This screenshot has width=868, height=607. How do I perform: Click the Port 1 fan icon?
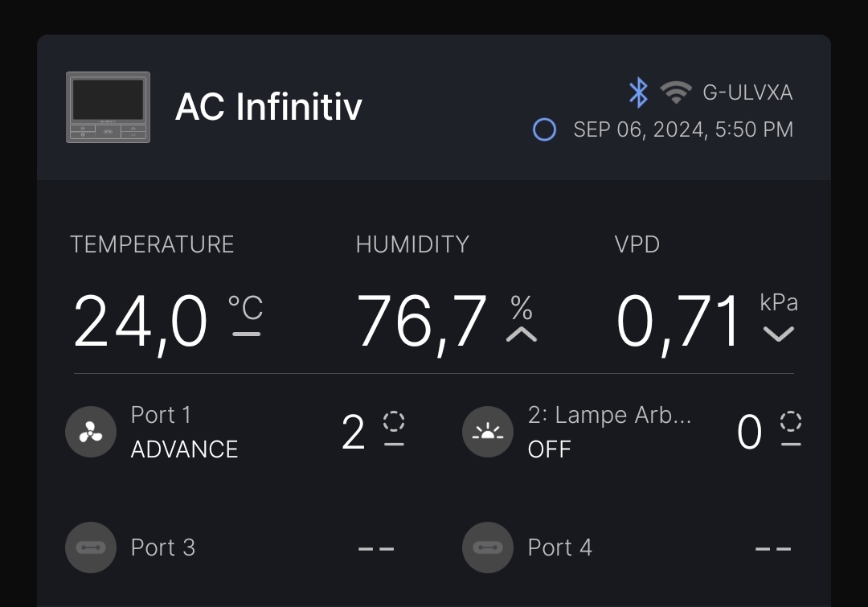(91, 432)
